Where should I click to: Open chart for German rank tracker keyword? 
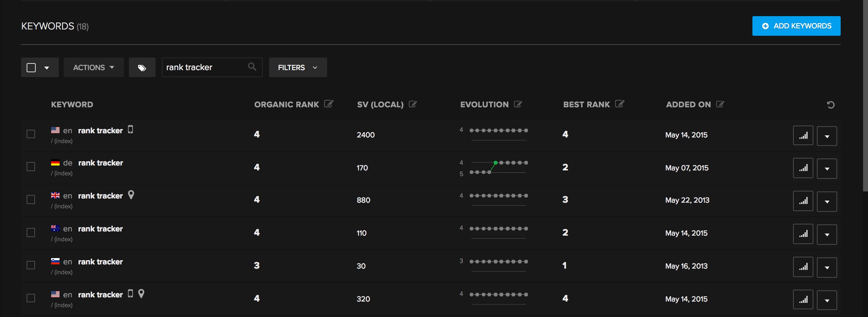(x=803, y=169)
